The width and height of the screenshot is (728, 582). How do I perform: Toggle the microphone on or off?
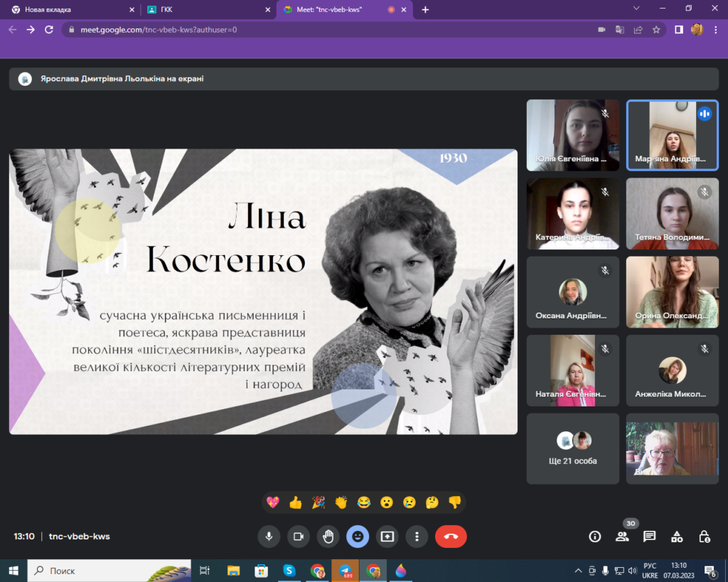pyautogui.click(x=269, y=537)
